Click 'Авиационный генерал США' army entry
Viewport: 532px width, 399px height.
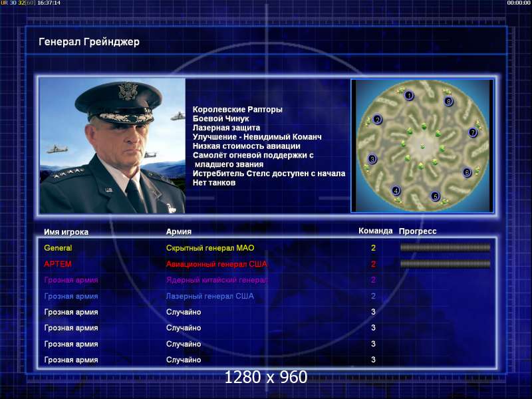click(x=217, y=263)
